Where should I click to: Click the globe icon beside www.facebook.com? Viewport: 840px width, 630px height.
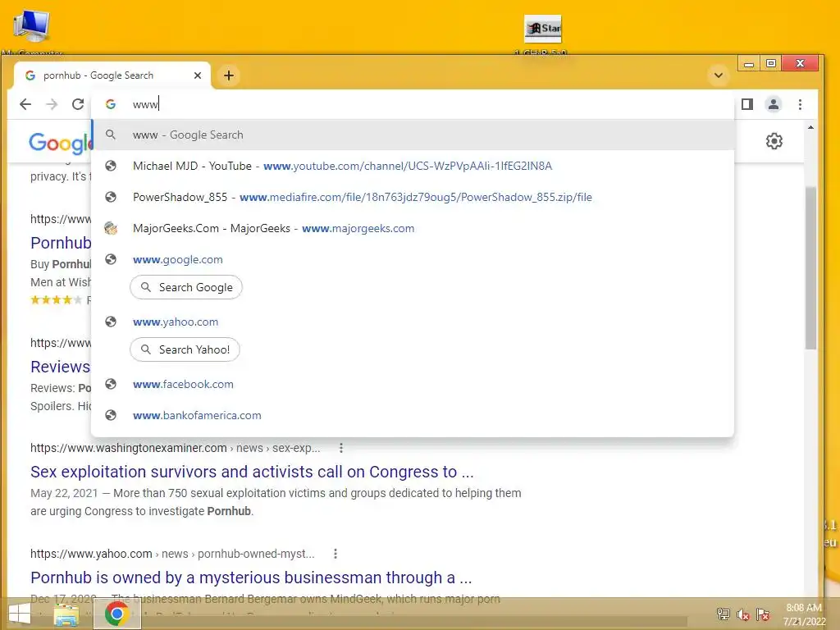point(111,384)
